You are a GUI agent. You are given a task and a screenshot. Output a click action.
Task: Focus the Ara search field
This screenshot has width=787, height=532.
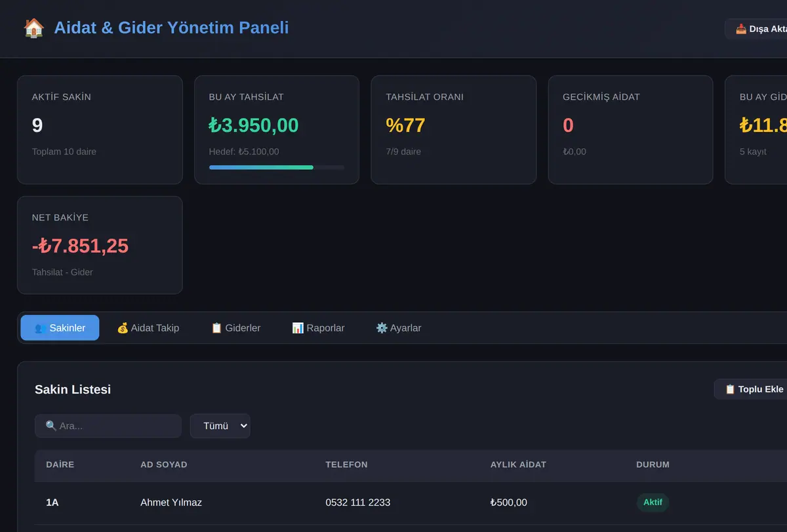108,426
